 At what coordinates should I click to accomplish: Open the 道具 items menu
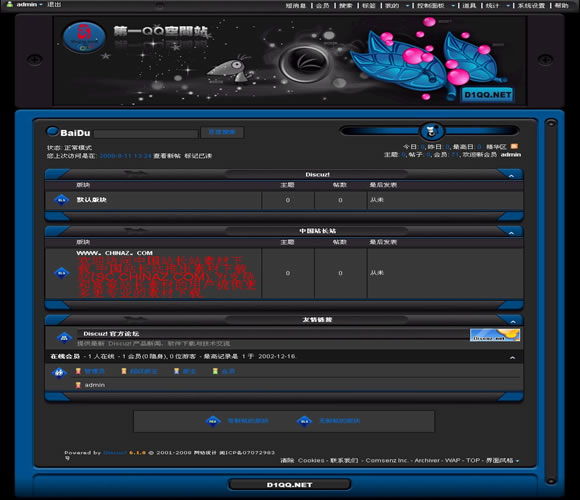(469, 6)
